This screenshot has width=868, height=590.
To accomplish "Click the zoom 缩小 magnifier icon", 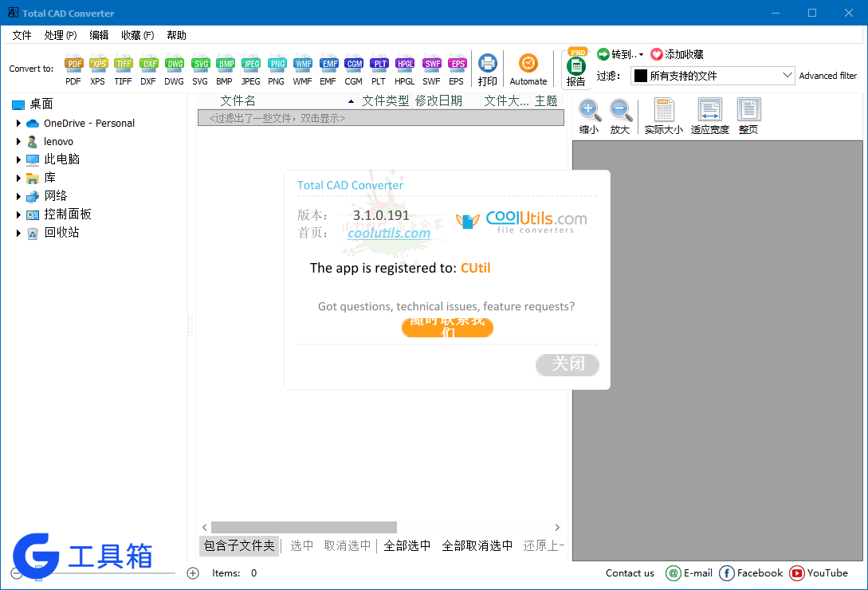I will click(588, 116).
